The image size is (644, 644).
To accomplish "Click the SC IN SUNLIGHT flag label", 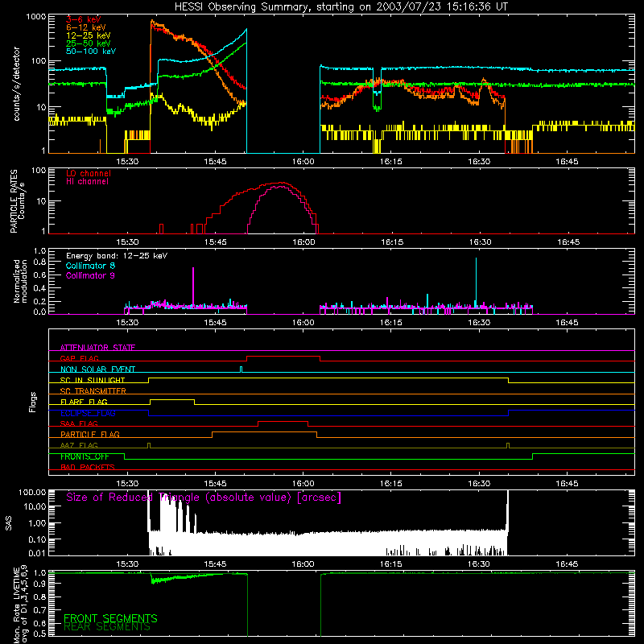I will coord(93,380).
